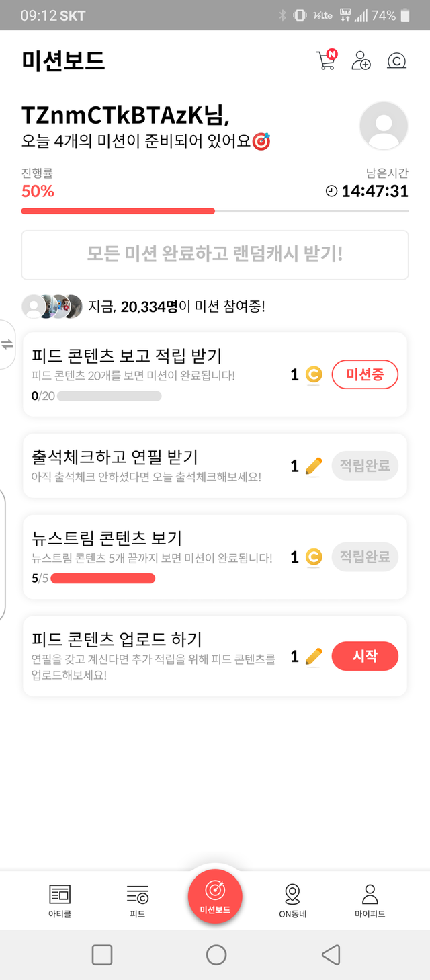430x980 pixels.
Task: Tap the participant avatars group
Action: (52, 307)
